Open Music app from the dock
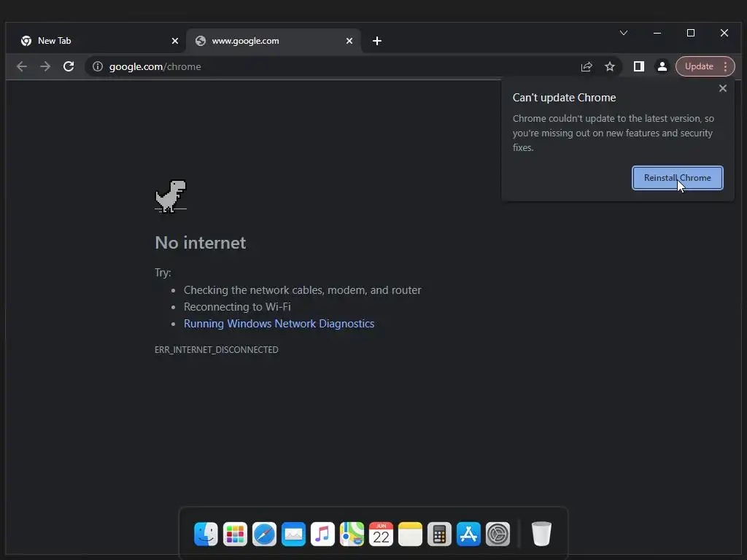Screen dimensions: 747x560 322,534
